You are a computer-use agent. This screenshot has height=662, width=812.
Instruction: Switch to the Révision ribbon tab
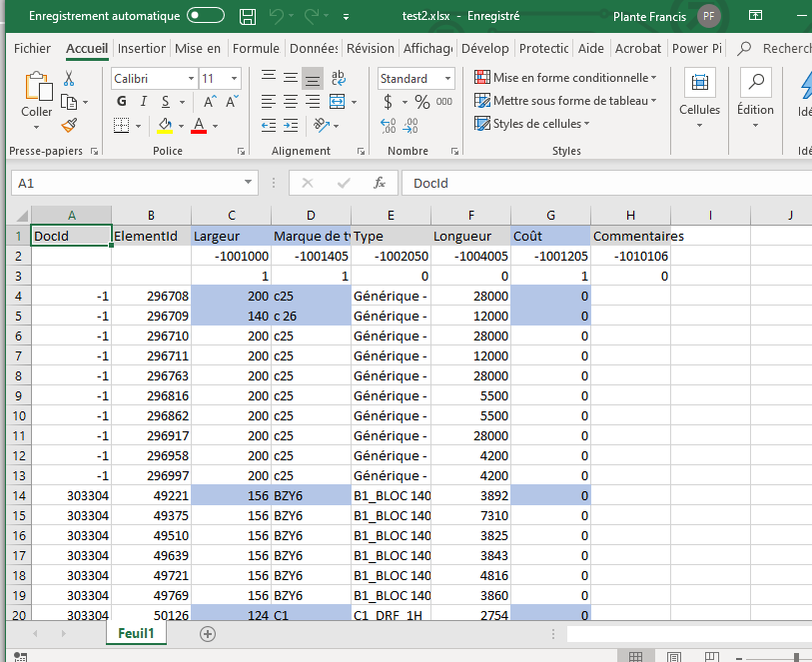(x=370, y=48)
